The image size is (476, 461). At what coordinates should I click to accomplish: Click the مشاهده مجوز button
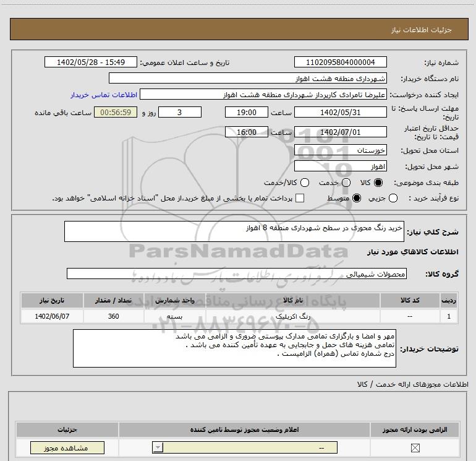(67, 447)
